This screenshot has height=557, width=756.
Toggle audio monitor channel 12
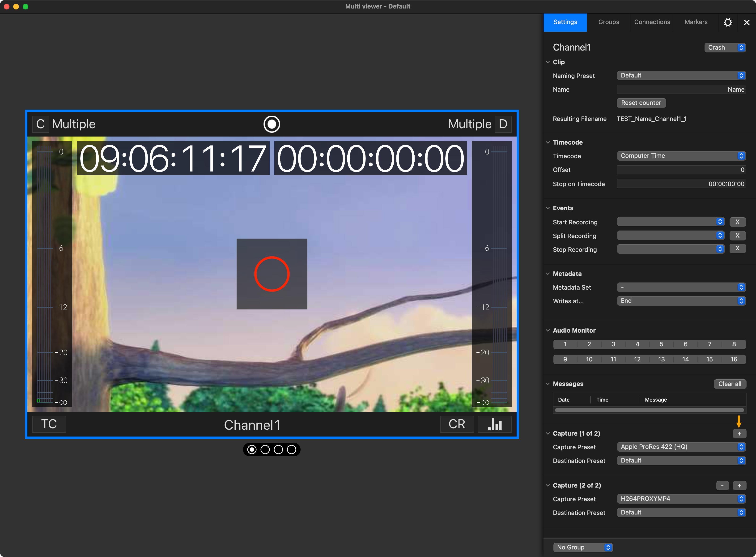637,360
